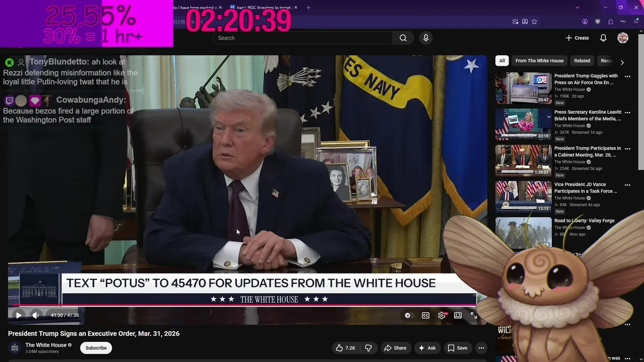Click the video title text
Image resolution: width=644 pixels, height=362 pixels.
point(94,334)
